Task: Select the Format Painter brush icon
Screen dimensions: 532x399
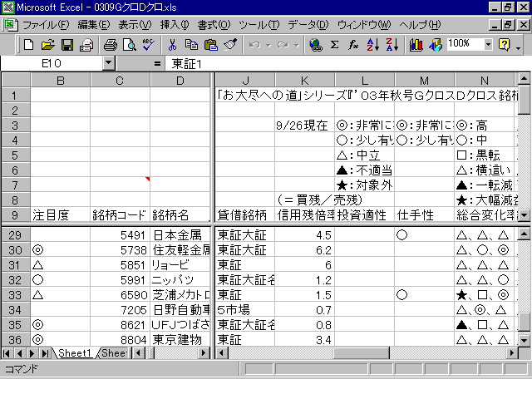Action: [x=230, y=45]
